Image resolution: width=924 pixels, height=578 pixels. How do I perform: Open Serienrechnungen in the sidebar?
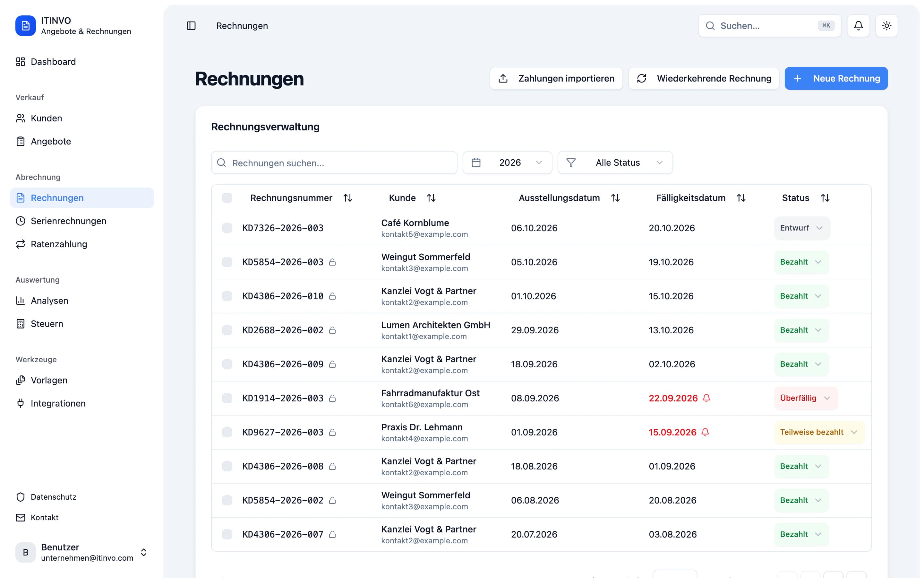pyautogui.click(x=82, y=221)
